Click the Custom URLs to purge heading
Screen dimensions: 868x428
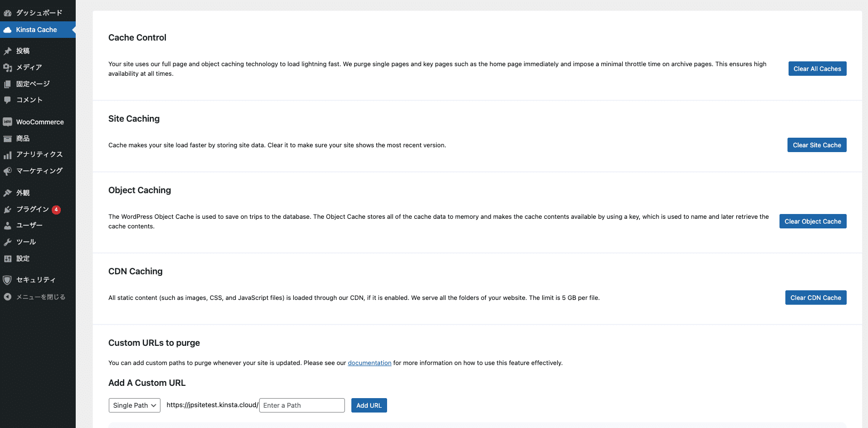(x=154, y=343)
